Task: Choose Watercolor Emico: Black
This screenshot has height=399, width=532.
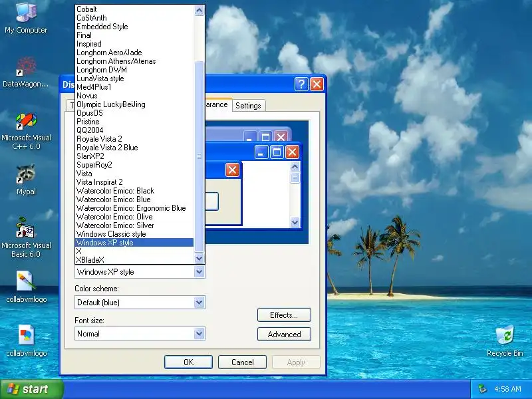Action: tap(134, 191)
